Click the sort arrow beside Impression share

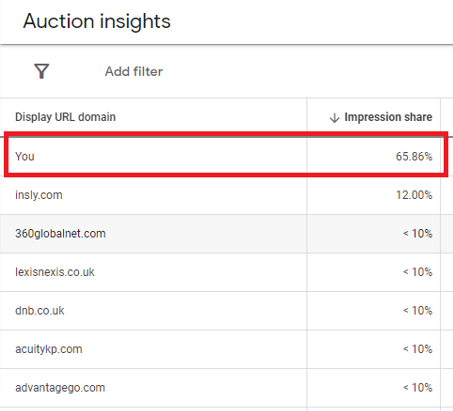pos(334,117)
